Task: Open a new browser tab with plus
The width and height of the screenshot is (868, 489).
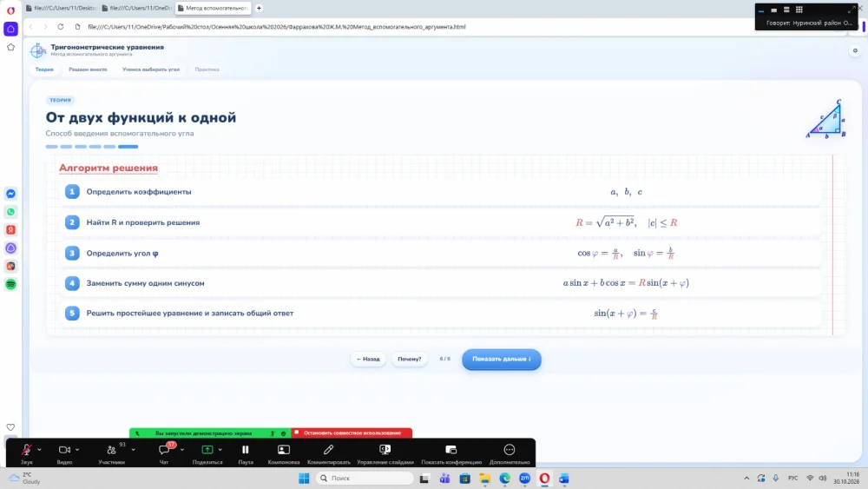Action: (x=259, y=9)
